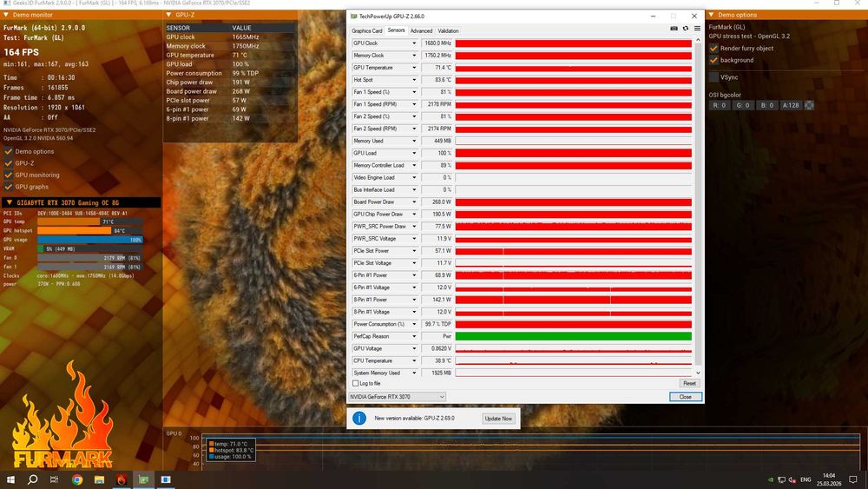Click the R: 0 color value field

[x=719, y=105]
